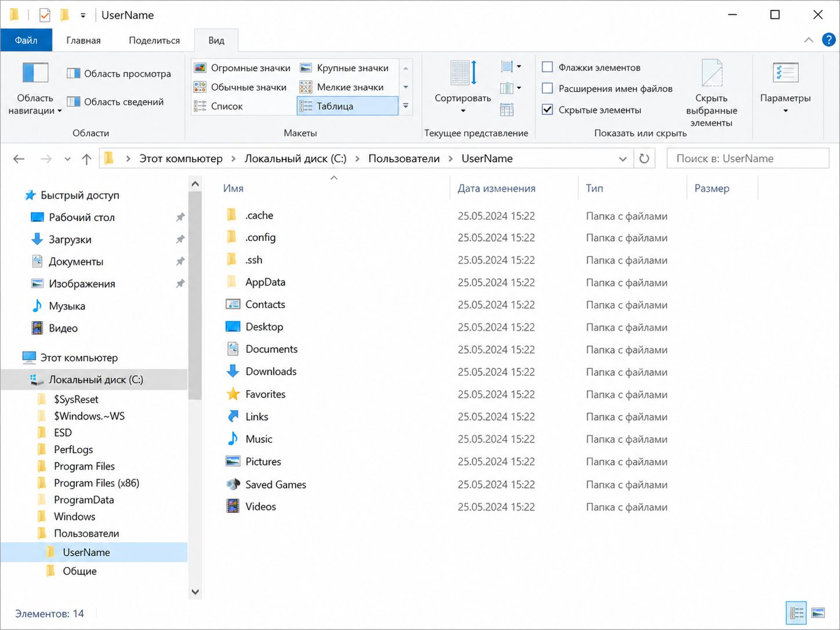Switch to details view in status bar
Image resolution: width=840 pixels, height=630 pixels.
(x=796, y=613)
